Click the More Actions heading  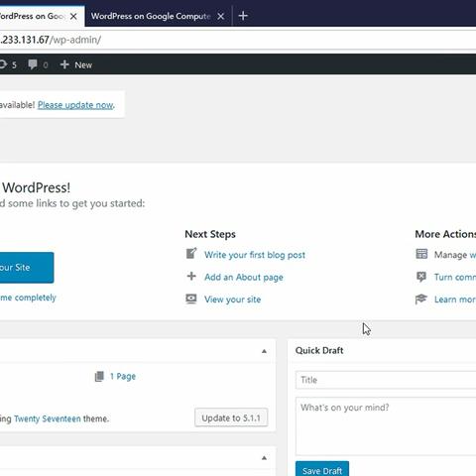[x=445, y=234]
